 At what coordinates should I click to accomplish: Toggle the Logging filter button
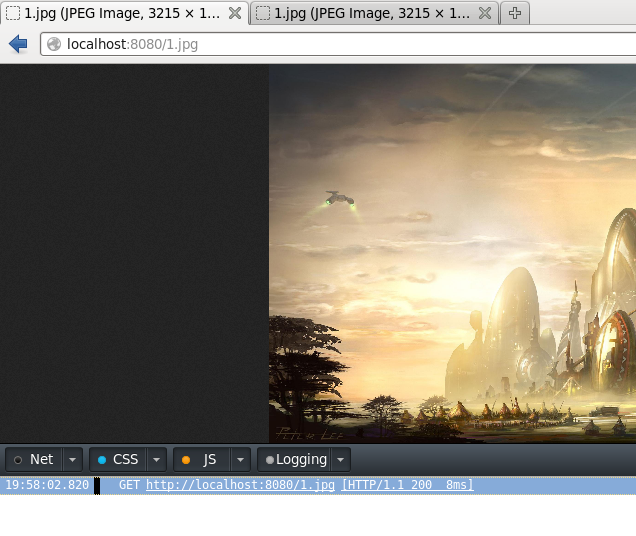tap(294, 459)
